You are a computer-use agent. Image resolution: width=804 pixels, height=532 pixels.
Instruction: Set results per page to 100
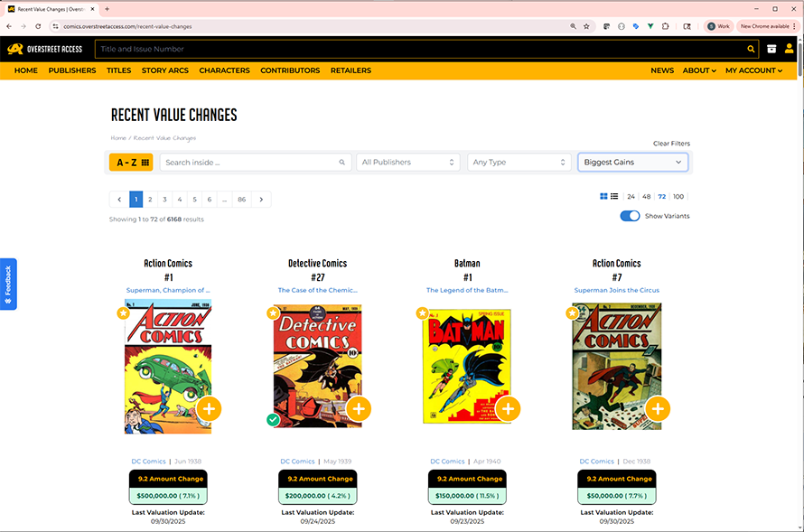678,196
